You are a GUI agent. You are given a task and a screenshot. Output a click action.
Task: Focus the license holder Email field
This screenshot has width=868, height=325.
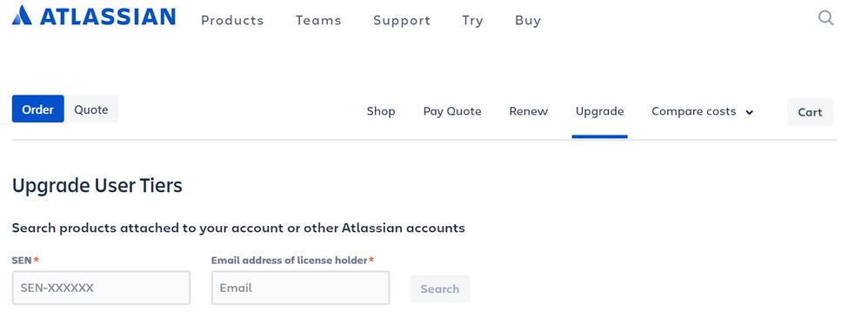click(x=301, y=288)
